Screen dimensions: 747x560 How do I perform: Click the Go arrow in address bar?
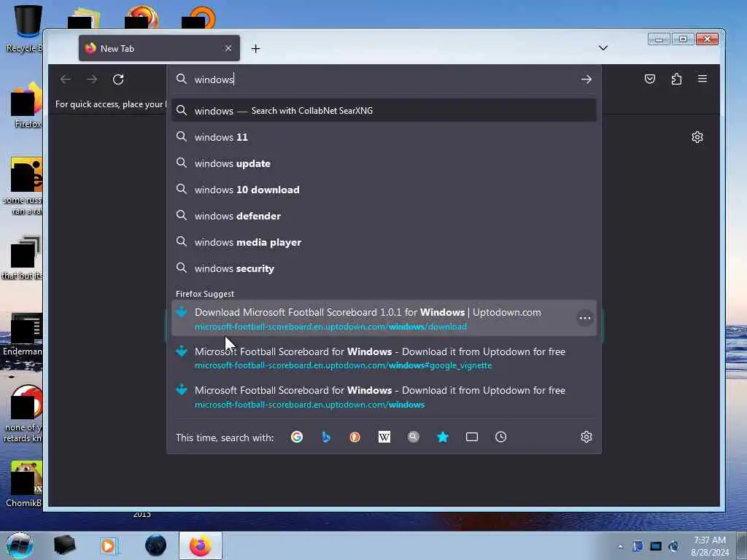[x=586, y=79]
